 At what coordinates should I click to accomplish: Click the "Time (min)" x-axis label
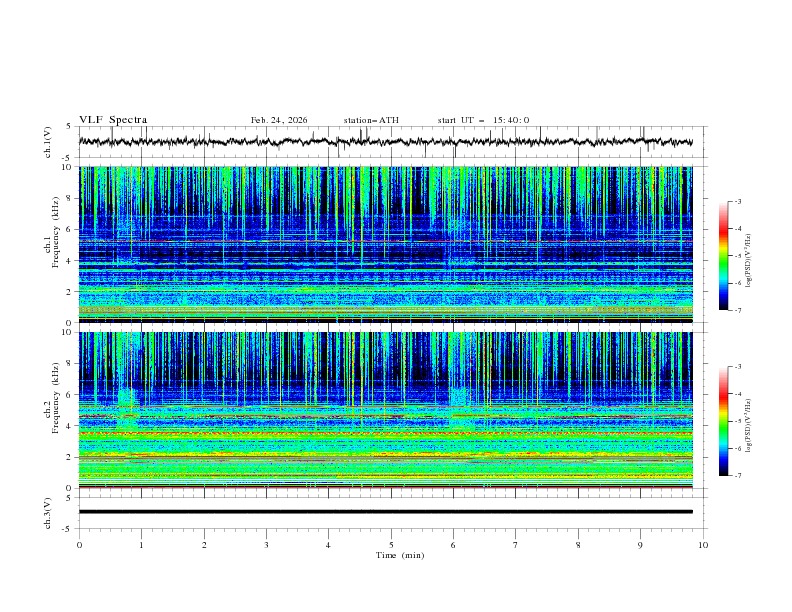click(400, 555)
